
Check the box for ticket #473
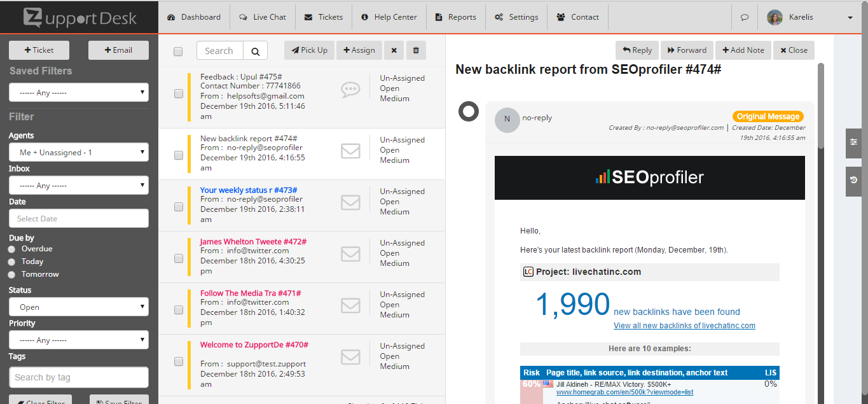[x=178, y=207]
